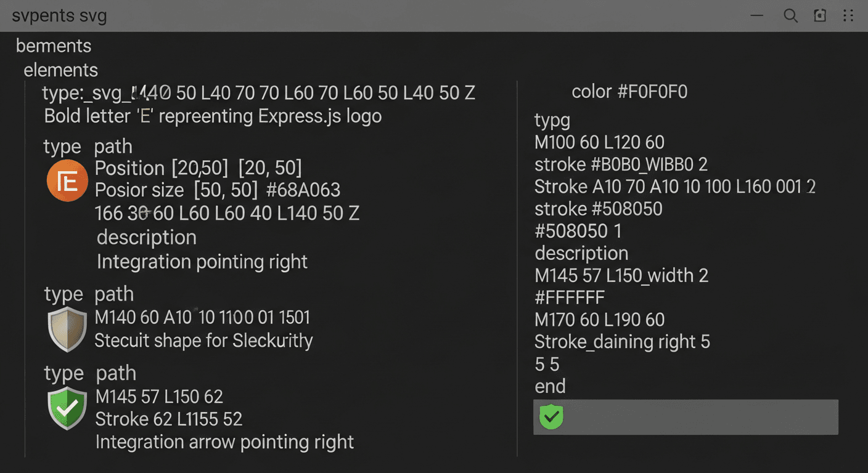Click 'Stecuit shape for Sleckuritly' description
The height and width of the screenshot is (473, 868).
click(203, 341)
